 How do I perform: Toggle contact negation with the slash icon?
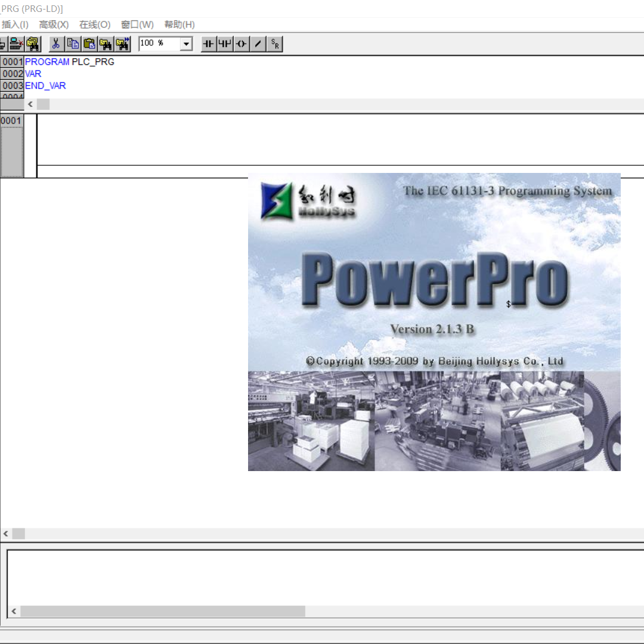258,44
